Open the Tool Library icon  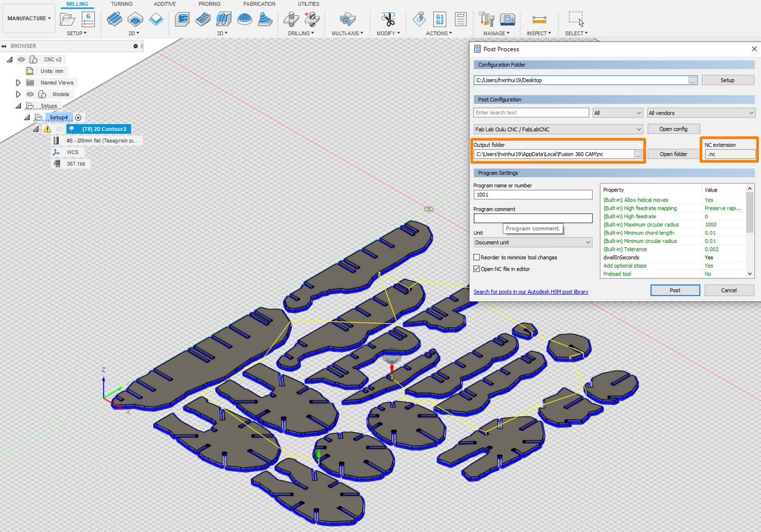(x=487, y=19)
